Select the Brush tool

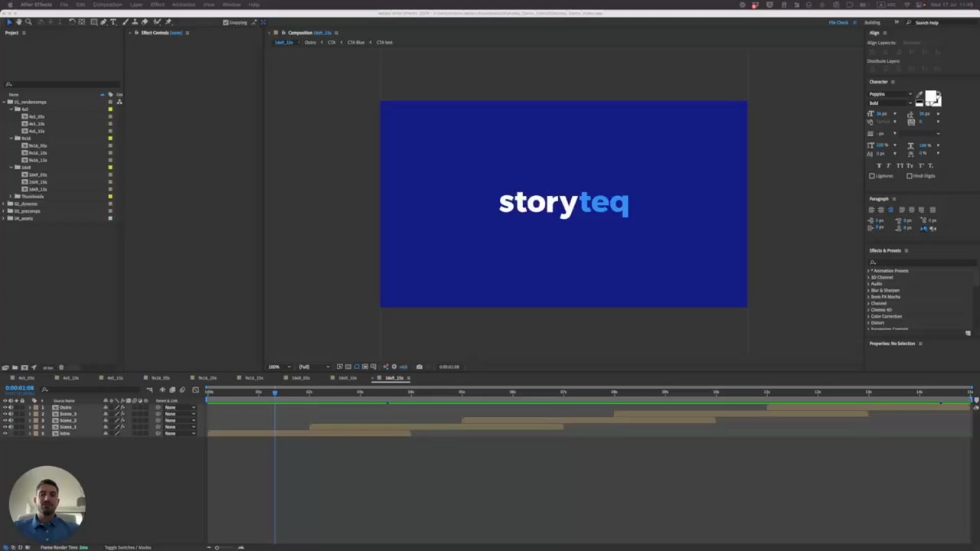pos(126,22)
